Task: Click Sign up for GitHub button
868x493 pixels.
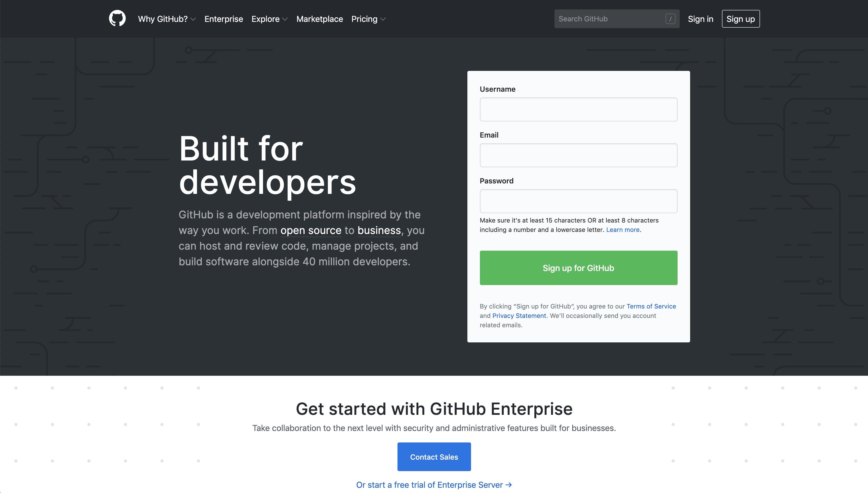Action: (x=578, y=267)
